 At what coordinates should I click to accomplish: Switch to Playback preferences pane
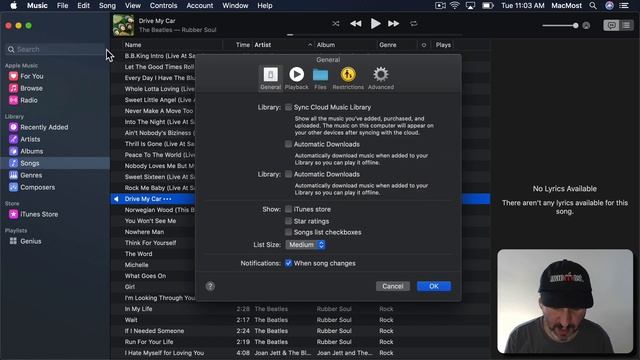pos(297,78)
